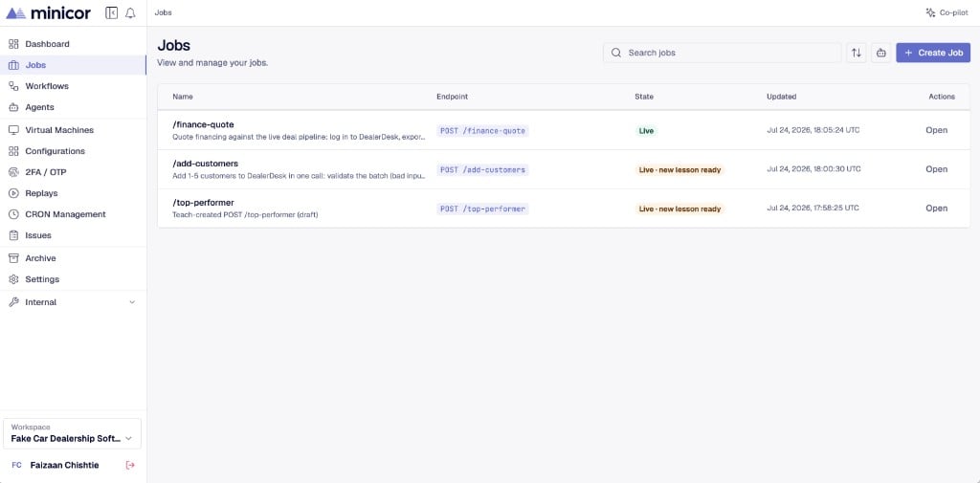Click the State column header
The height and width of the screenshot is (483, 980).
644,97
